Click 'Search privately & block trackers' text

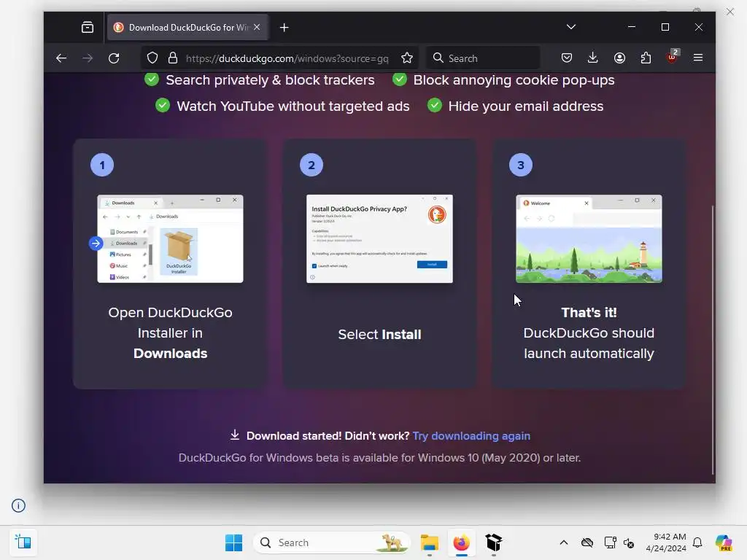(x=270, y=79)
